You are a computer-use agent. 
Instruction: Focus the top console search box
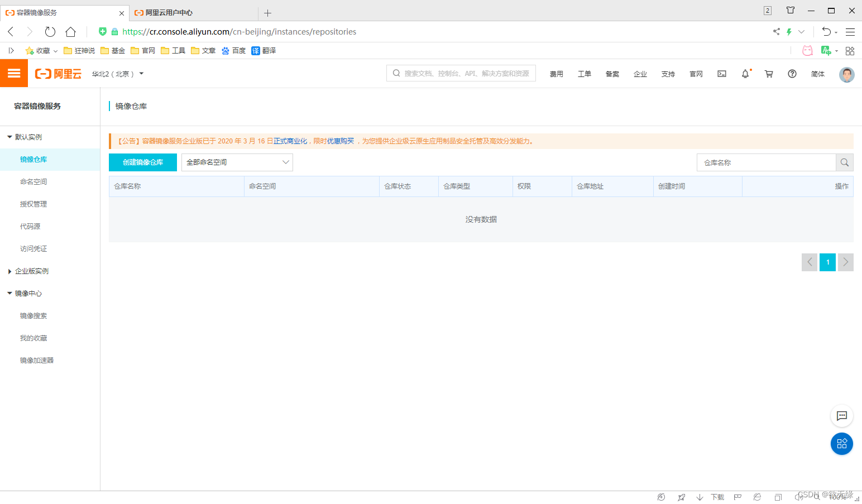pyautogui.click(x=461, y=73)
